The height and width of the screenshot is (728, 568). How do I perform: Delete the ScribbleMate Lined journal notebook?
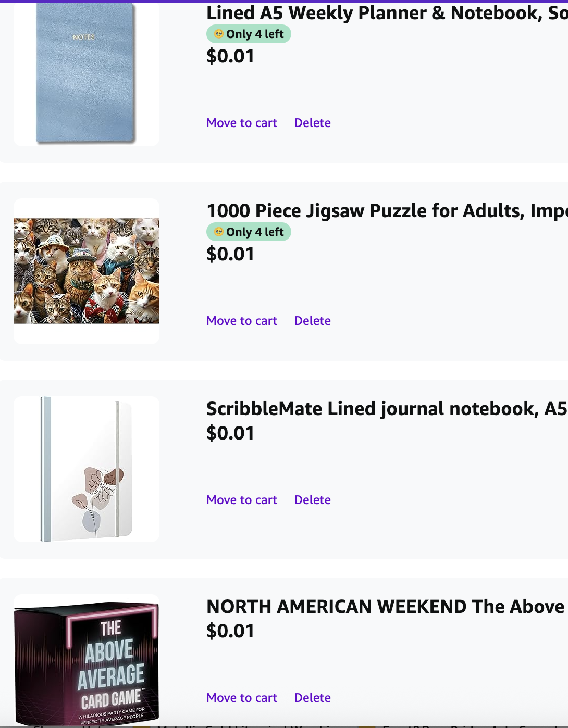point(312,500)
